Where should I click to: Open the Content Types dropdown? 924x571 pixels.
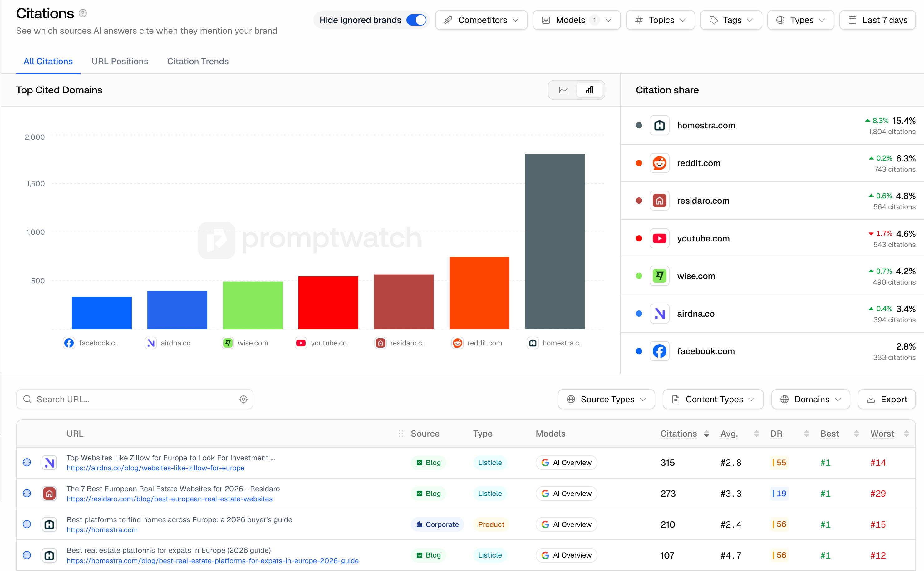tap(713, 399)
